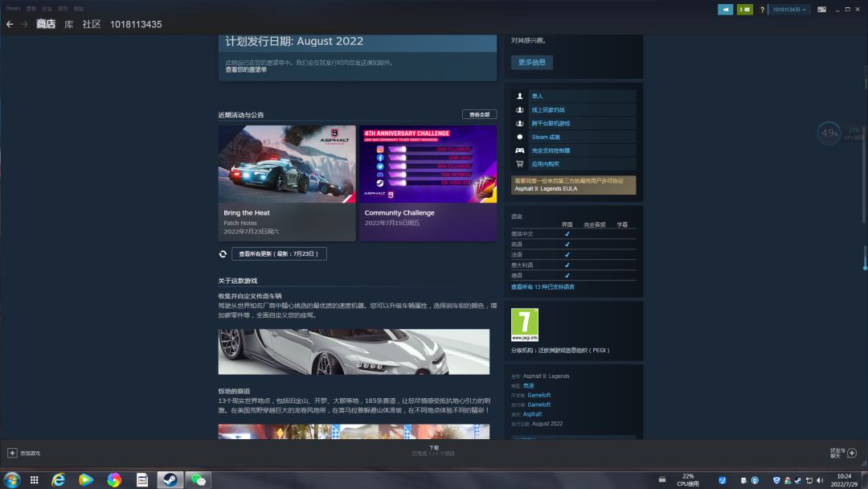Open the Asphalt 9: Legends EULA notice
Viewport: 868px width, 489px height.
pos(574,185)
